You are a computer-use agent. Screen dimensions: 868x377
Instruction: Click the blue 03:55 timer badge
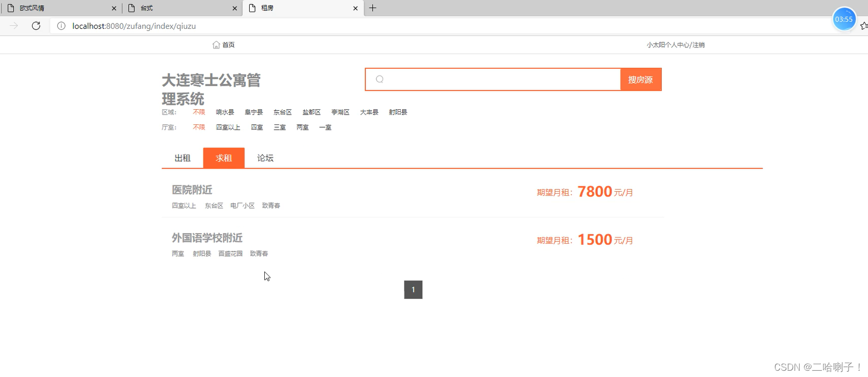[x=844, y=19]
